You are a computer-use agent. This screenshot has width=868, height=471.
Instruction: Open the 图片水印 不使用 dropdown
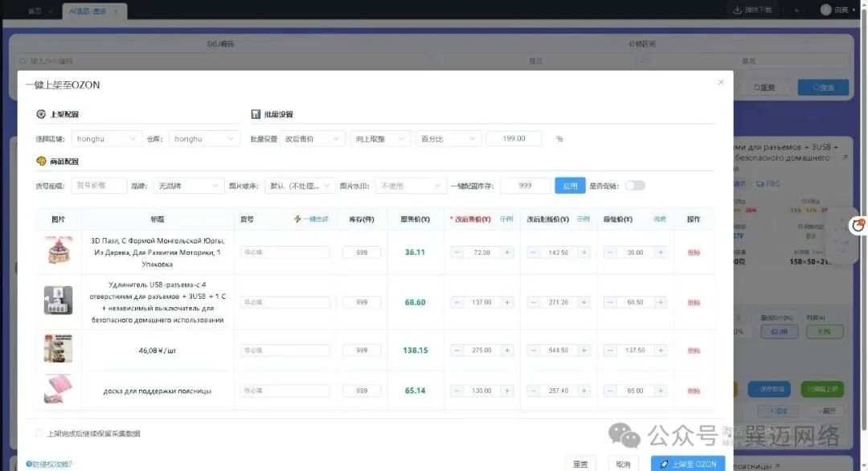pyautogui.click(x=410, y=186)
